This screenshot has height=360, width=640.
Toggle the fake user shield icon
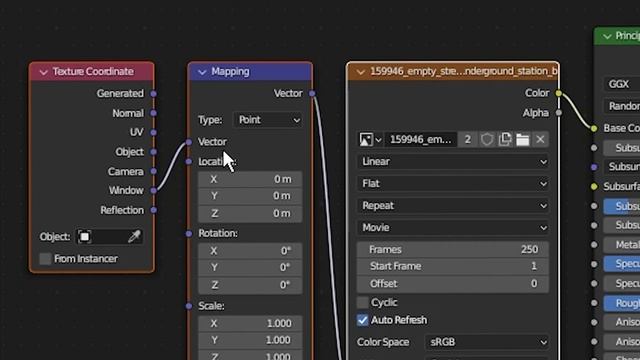(487, 140)
